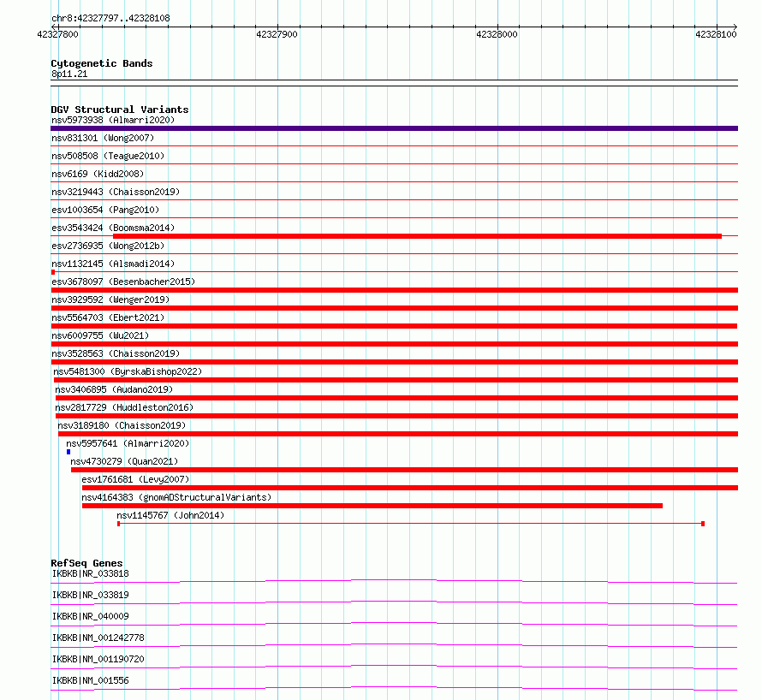Click nsv3528563 (Chaisson2019) label
The height and width of the screenshot is (700, 762).
pos(116,353)
